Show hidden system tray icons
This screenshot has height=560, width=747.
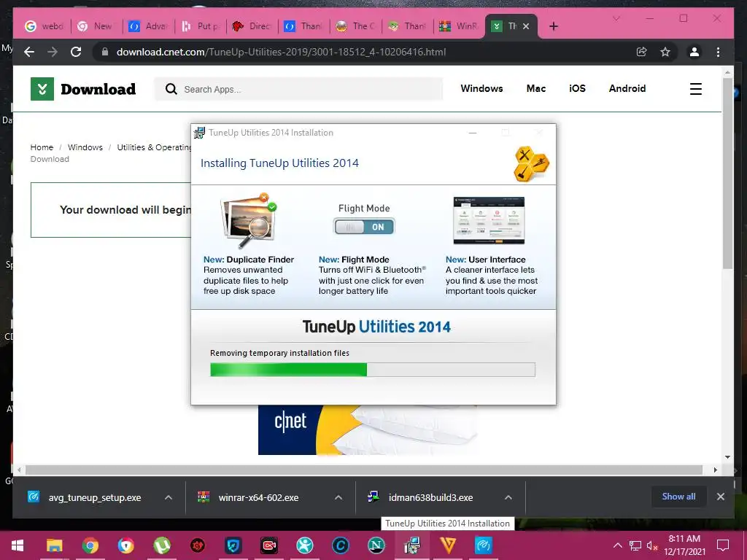pyautogui.click(x=617, y=545)
